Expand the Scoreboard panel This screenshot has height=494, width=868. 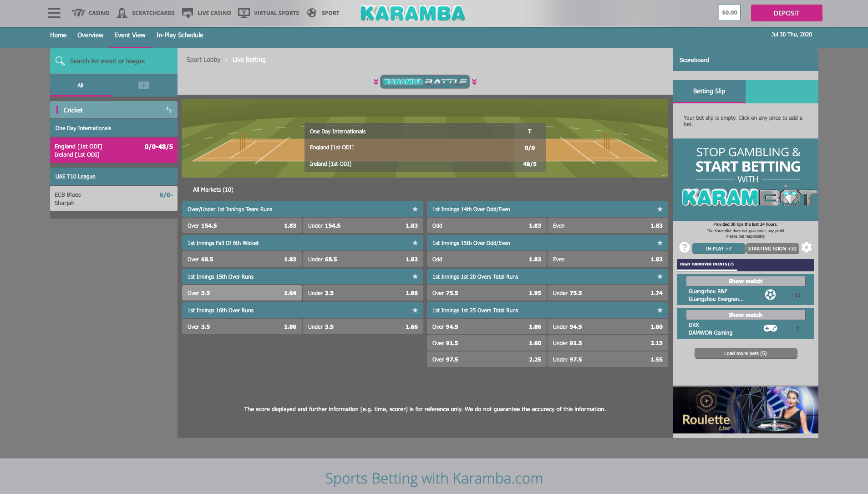tap(746, 60)
